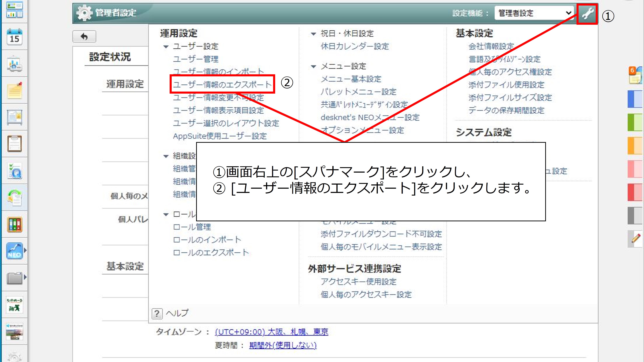
Task: Select ユーザー情報のエクスポート menu item
Action: [222, 84]
